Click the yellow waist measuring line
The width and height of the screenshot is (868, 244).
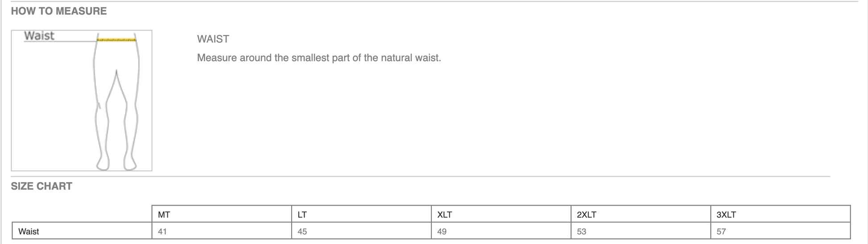pyautogui.click(x=116, y=40)
